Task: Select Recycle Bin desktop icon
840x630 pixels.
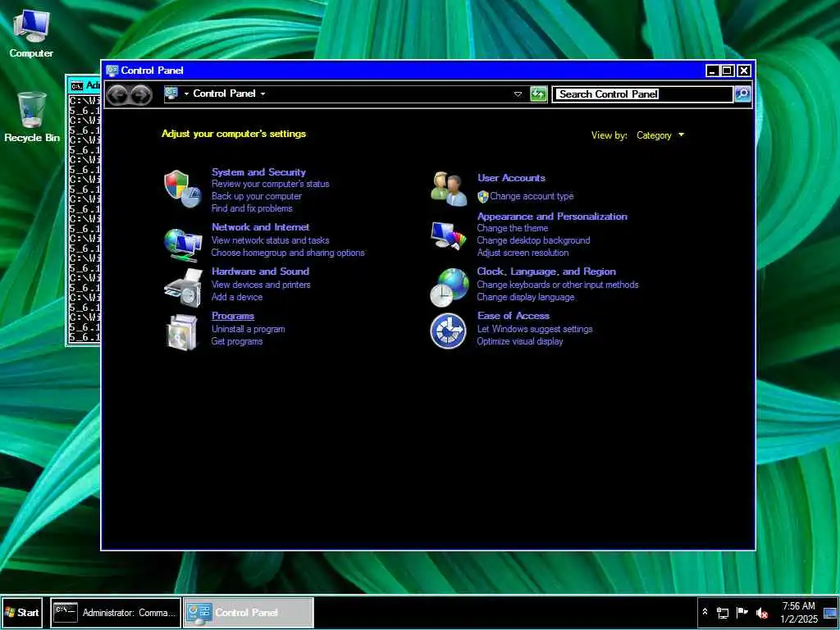Action: point(32,117)
